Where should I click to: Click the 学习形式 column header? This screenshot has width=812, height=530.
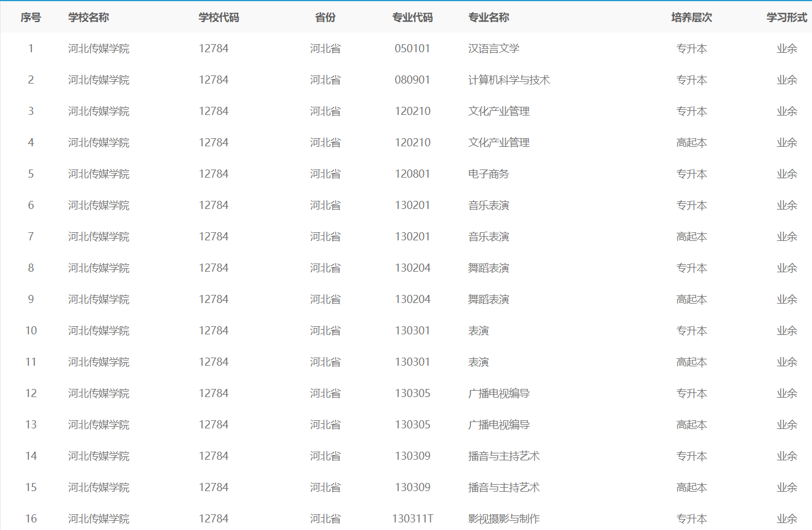pos(787,17)
